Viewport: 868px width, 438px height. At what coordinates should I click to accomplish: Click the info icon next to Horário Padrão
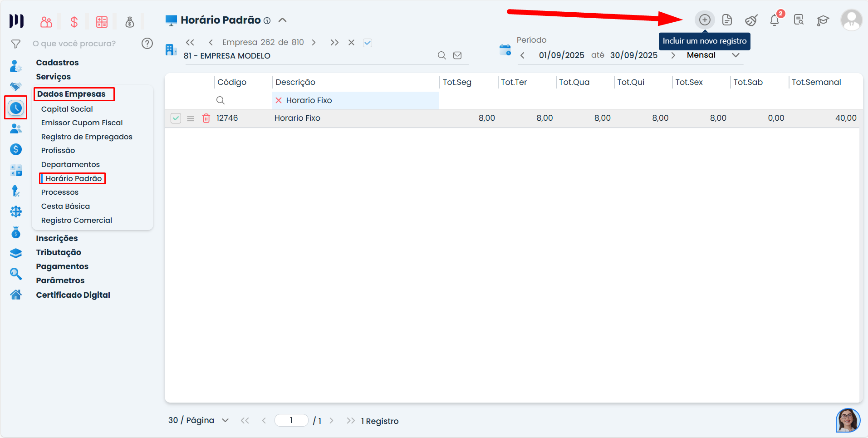267,20
